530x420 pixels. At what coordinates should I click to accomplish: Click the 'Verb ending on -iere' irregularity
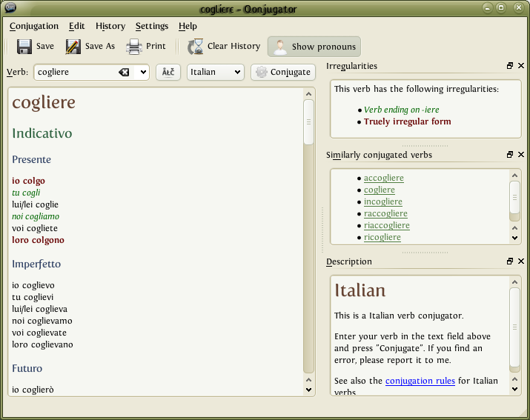(402, 110)
